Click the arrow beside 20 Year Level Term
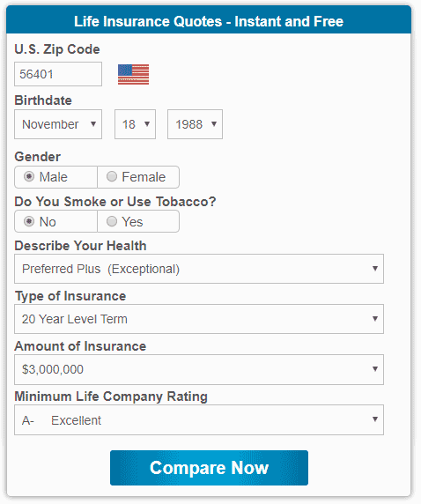 pos(374,319)
